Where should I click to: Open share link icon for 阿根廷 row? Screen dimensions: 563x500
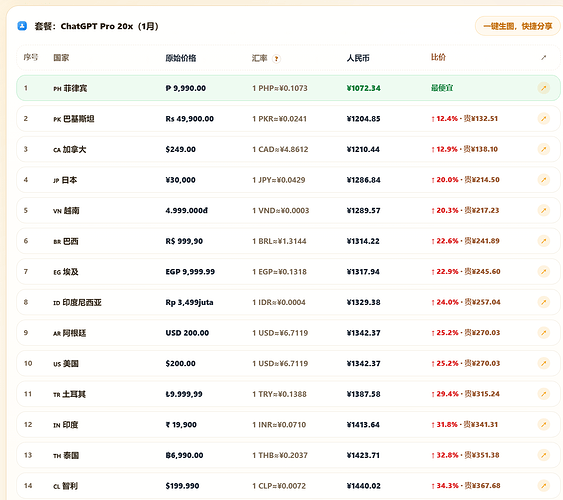click(x=544, y=333)
